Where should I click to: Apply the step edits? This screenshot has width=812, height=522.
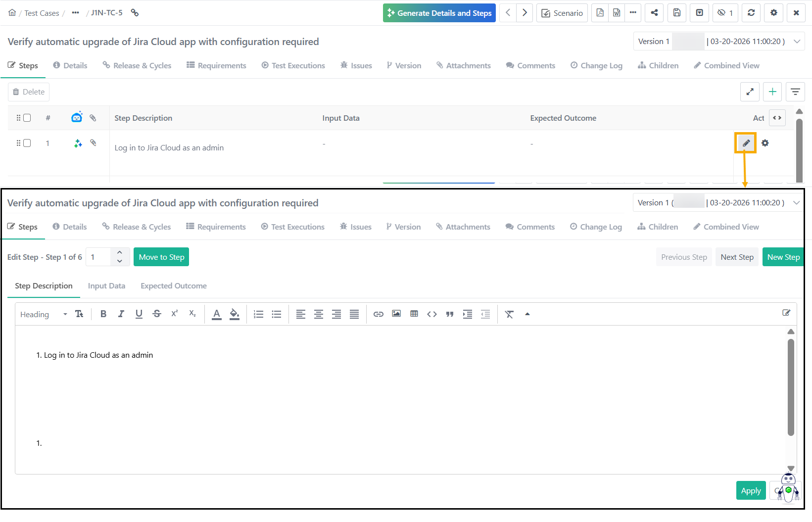(x=751, y=490)
